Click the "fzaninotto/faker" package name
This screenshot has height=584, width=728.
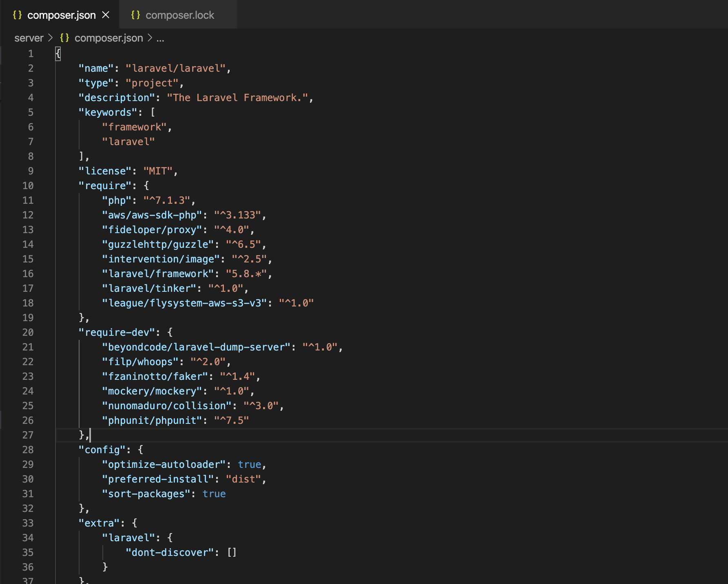pos(155,377)
